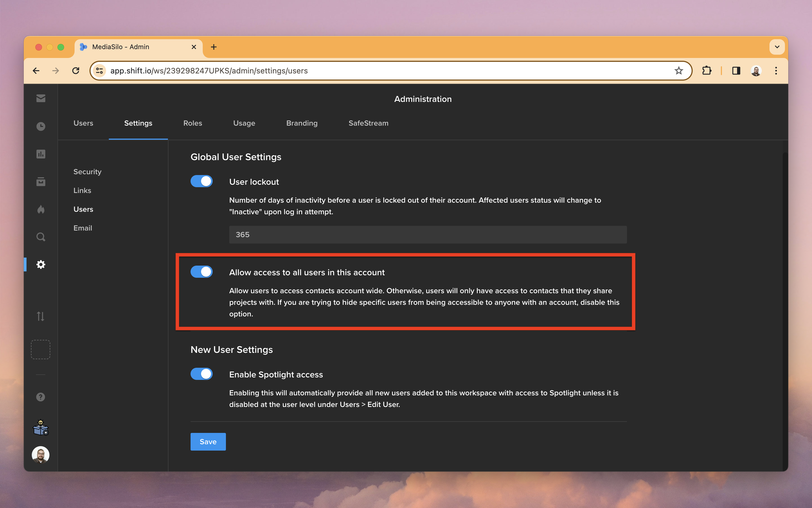The image size is (812, 508).
Task: Disable the User lockout toggle
Action: tap(201, 181)
